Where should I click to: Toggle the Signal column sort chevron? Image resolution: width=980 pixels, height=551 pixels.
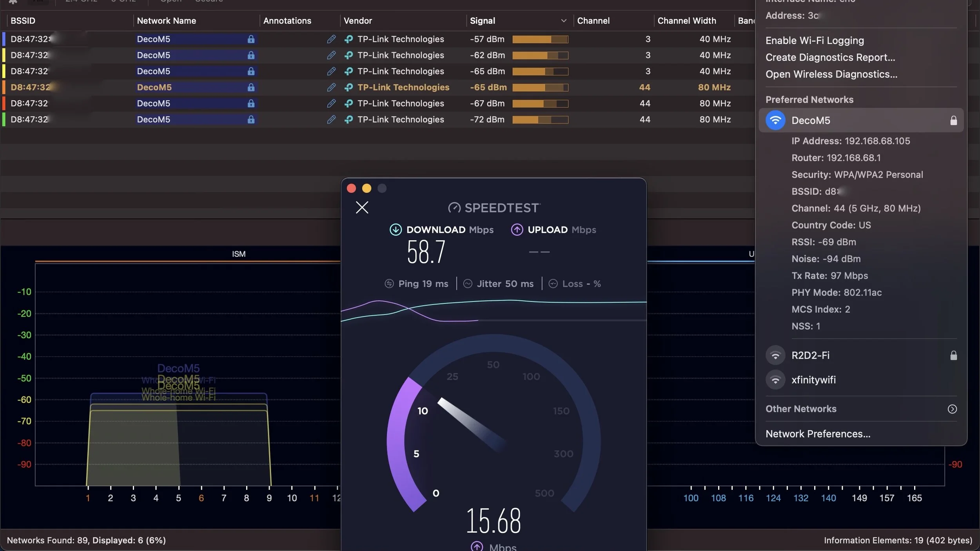563,21
